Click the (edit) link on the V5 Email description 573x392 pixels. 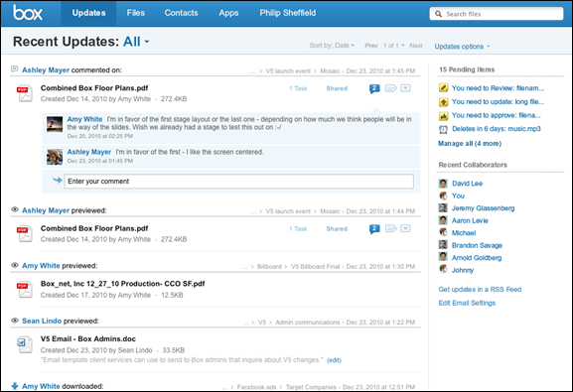(334, 360)
